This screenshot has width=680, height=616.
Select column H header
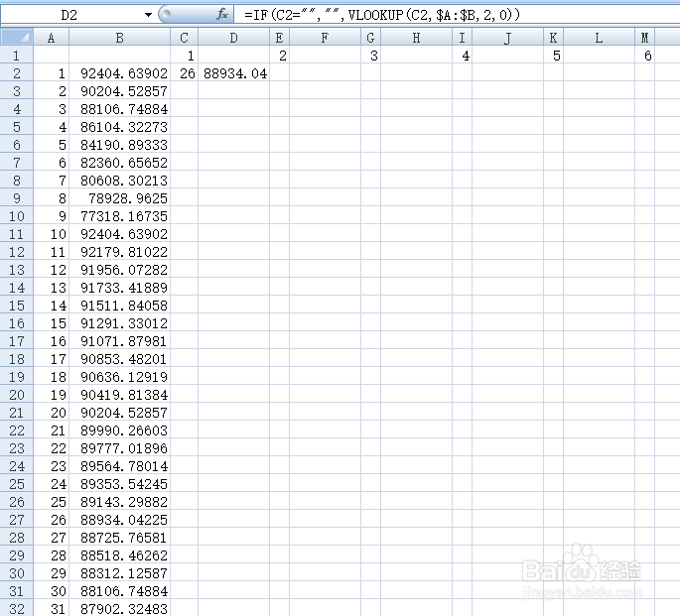pos(416,38)
